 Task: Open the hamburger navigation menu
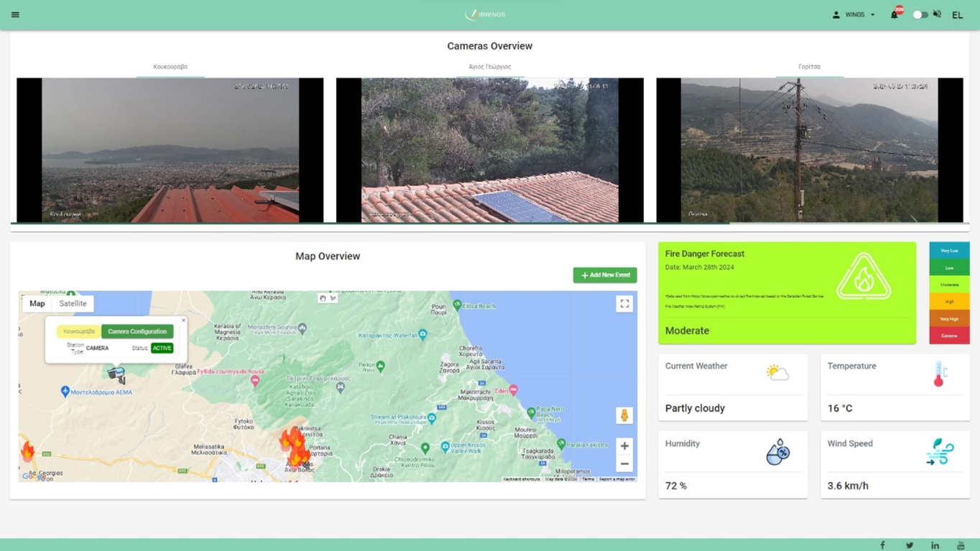coord(15,14)
